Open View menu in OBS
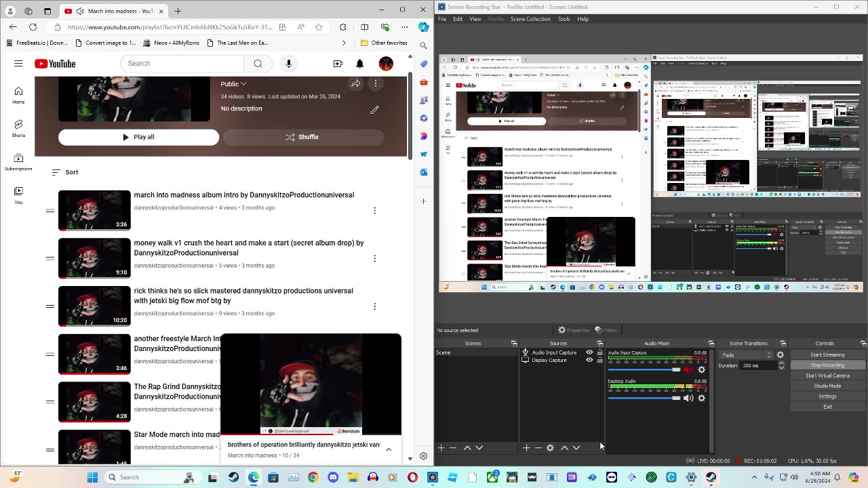 pos(475,19)
